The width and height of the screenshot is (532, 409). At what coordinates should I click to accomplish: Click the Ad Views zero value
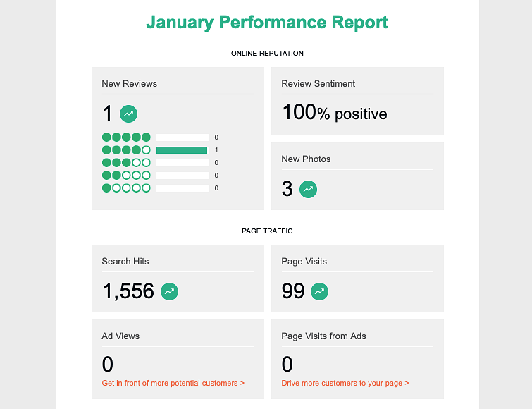tap(108, 365)
